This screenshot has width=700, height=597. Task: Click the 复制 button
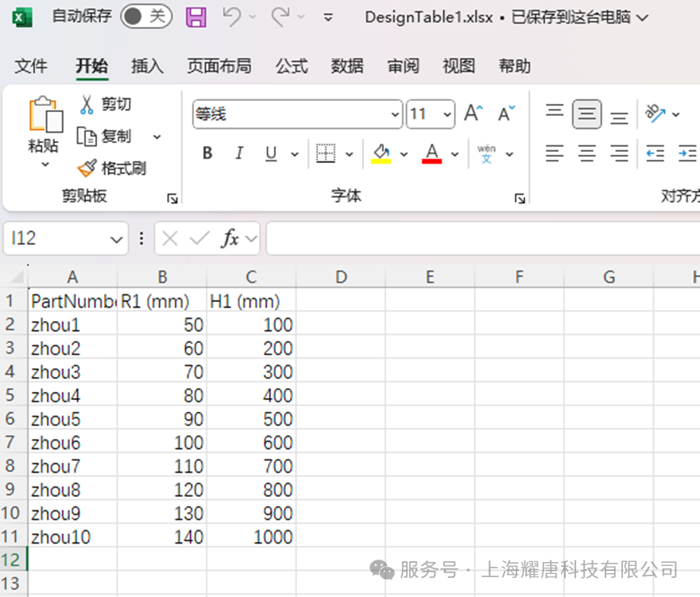[104, 136]
